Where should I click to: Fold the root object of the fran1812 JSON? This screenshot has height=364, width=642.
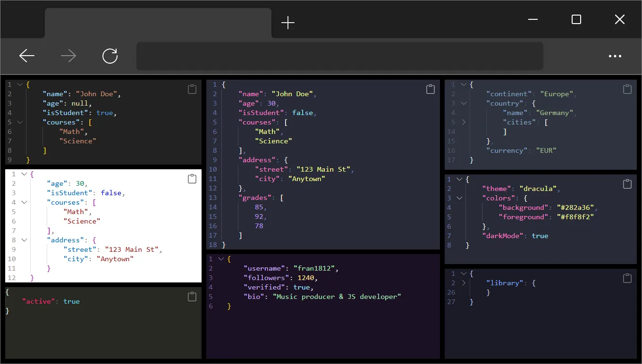tap(220, 259)
